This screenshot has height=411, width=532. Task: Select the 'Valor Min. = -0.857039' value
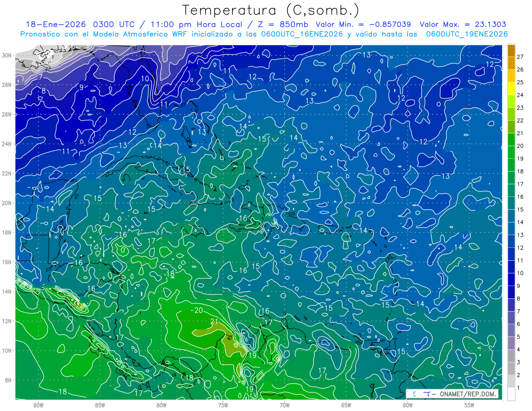[363, 24]
